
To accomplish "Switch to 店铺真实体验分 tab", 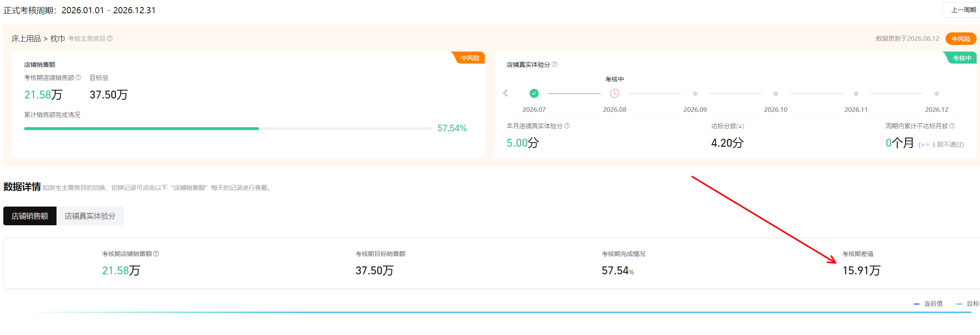I will coord(90,216).
